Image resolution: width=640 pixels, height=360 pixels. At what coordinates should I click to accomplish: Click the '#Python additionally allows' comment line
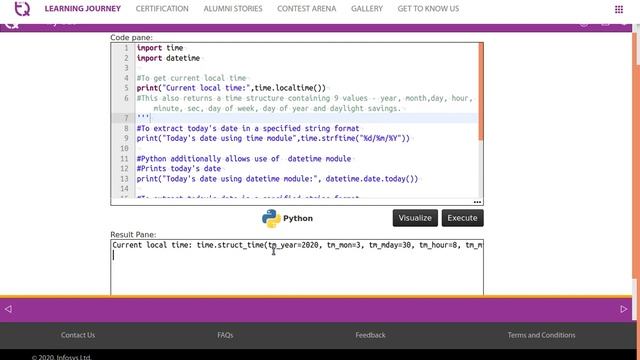(244, 158)
